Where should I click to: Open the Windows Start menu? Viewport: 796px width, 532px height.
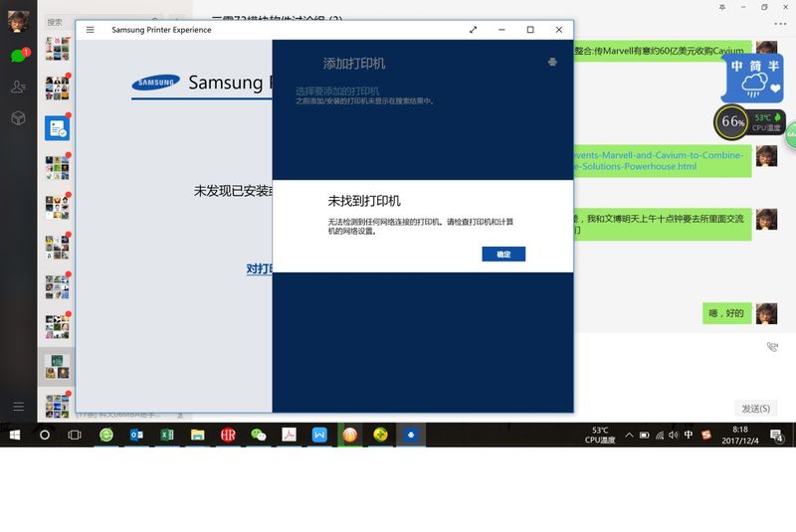[x=15, y=436]
